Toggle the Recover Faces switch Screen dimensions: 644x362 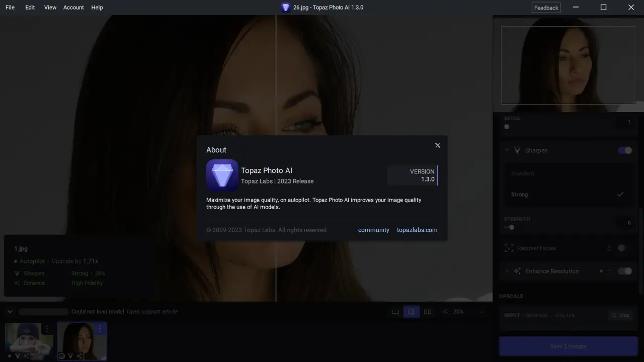pyautogui.click(x=624, y=248)
